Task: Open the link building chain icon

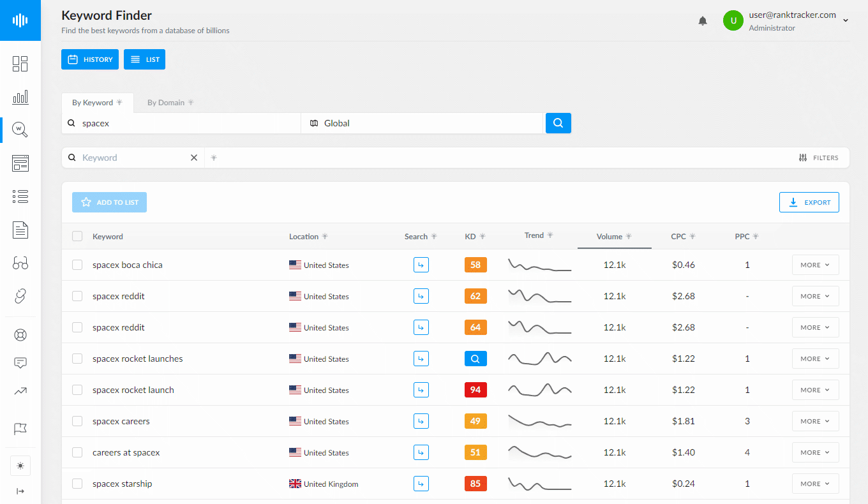Action: point(20,296)
